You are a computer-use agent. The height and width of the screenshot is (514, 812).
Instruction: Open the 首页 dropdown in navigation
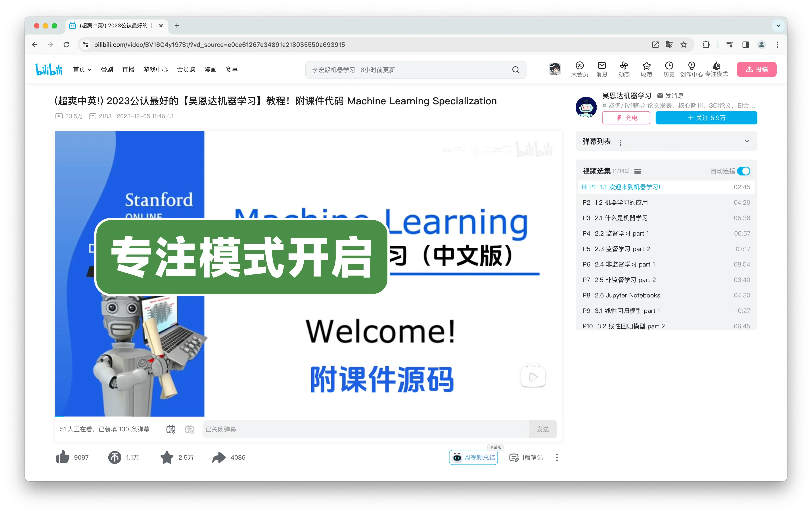tap(82, 69)
